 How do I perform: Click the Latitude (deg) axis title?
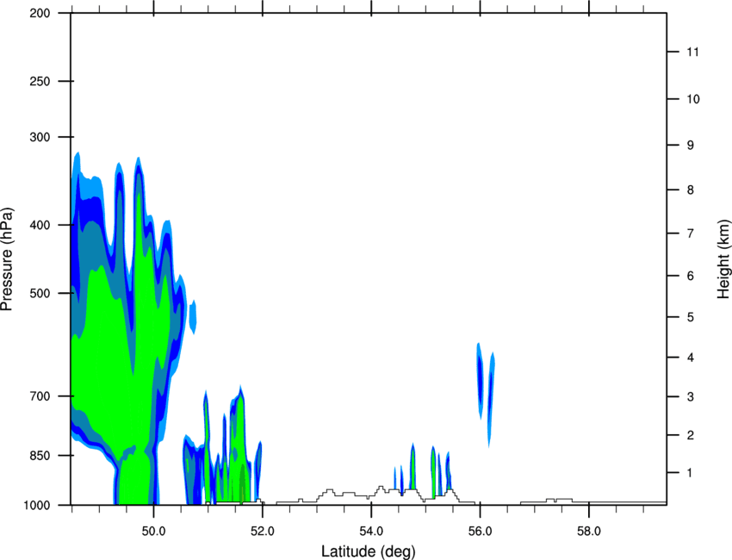pos(368,551)
